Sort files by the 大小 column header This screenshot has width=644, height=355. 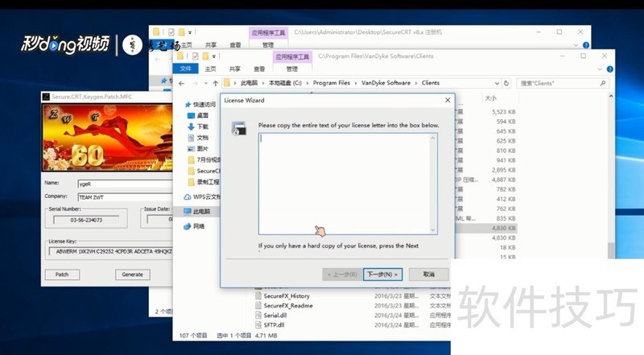[490, 98]
